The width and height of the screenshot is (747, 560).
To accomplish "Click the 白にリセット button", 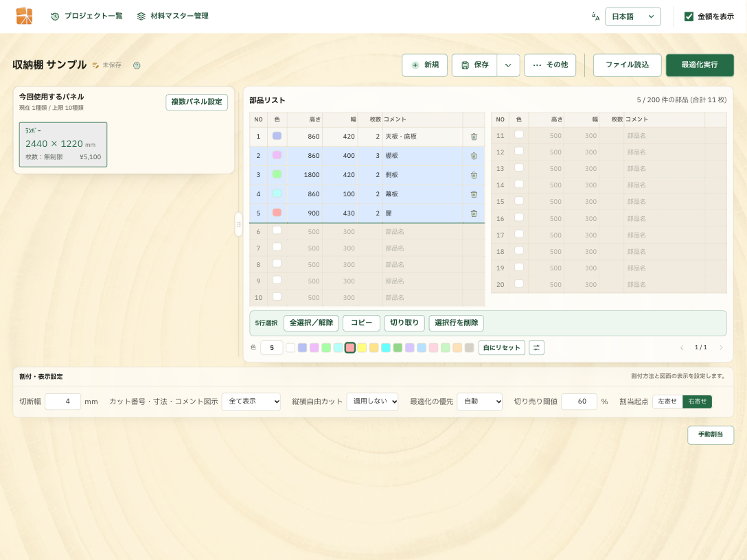I will click(502, 348).
